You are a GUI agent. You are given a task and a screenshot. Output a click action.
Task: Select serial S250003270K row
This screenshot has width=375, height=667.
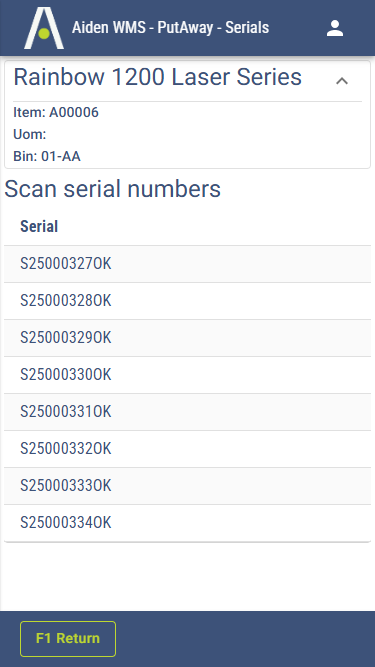188,264
